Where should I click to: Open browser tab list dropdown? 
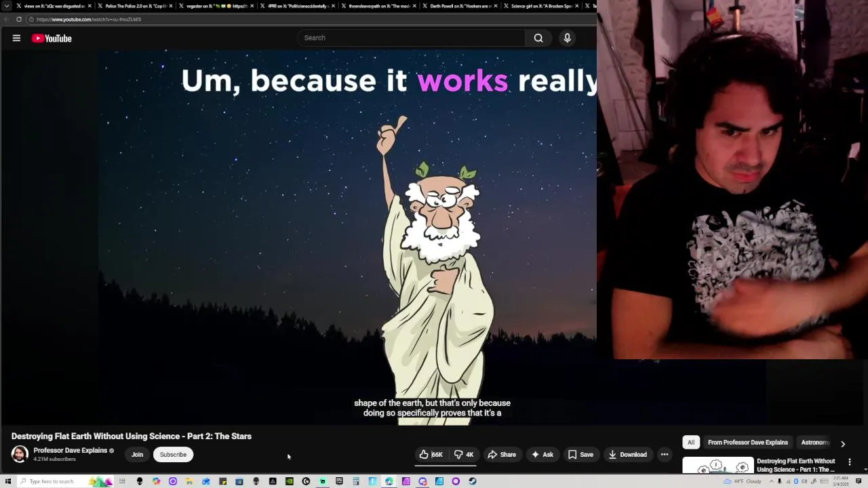(7, 6)
